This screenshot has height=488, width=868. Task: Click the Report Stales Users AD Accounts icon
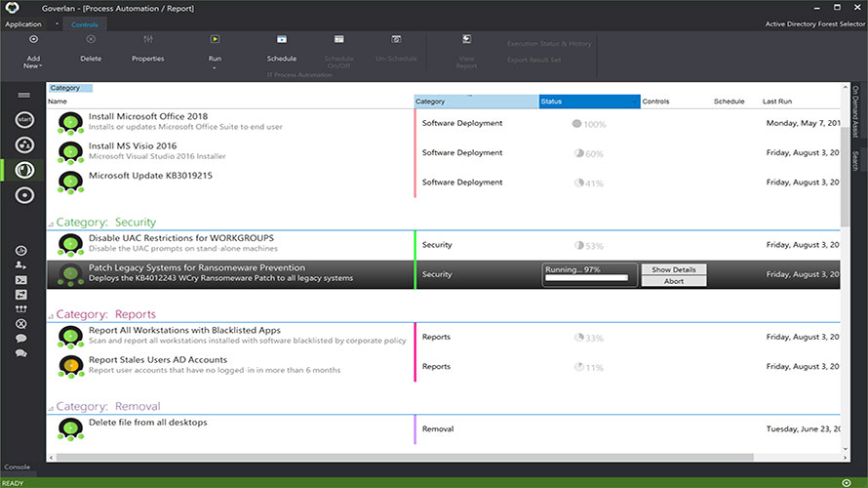(70, 366)
